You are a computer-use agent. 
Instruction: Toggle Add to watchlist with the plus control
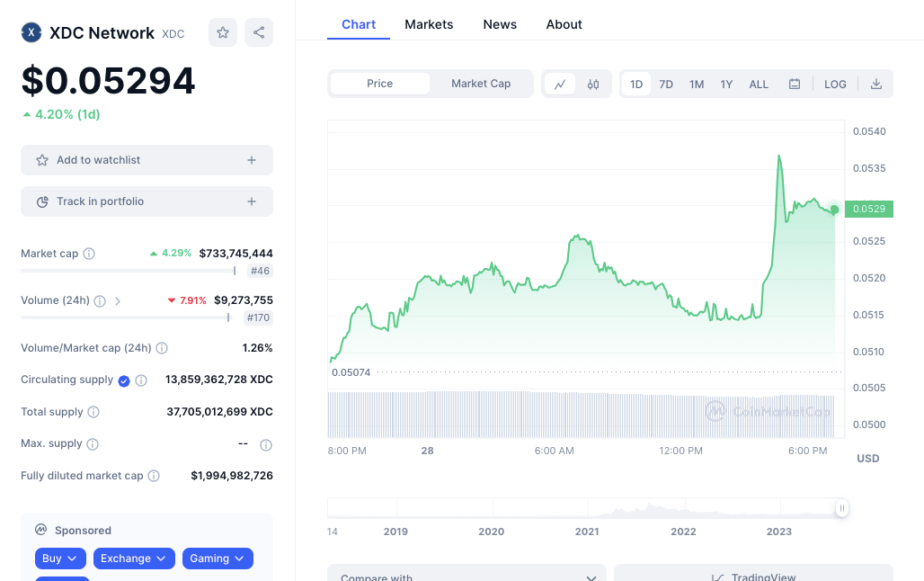click(x=251, y=159)
